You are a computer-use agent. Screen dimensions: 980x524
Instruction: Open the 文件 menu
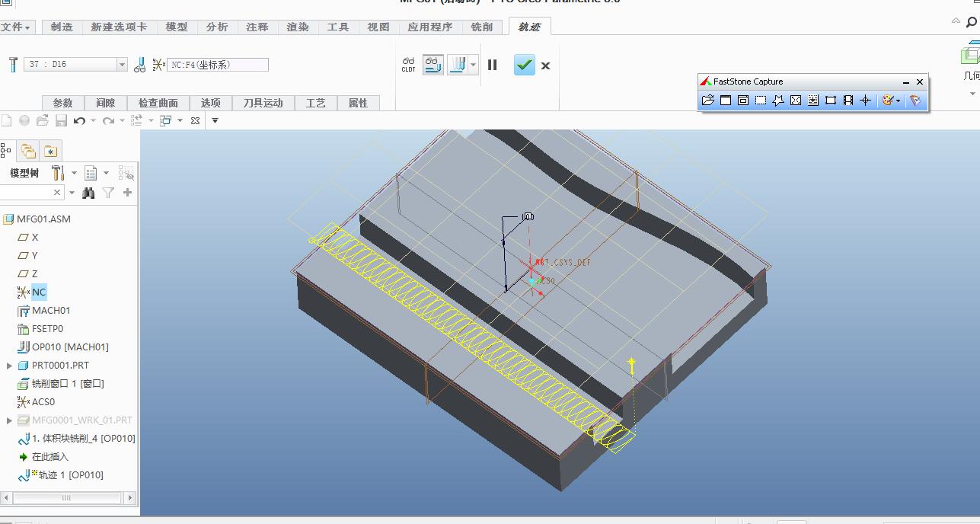tap(15, 27)
